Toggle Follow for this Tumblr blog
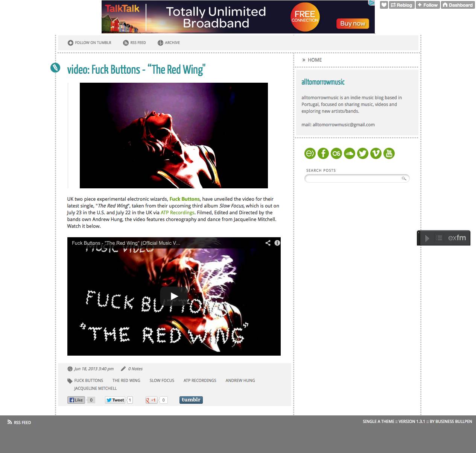Viewport: 476px width, 453px height. [x=428, y=5]
